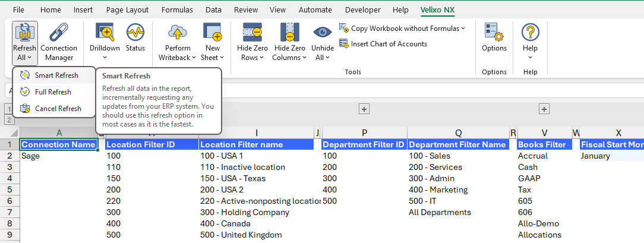Expand column group plus above column P
The width and height of the screenshot is (644, 243).
364,109
